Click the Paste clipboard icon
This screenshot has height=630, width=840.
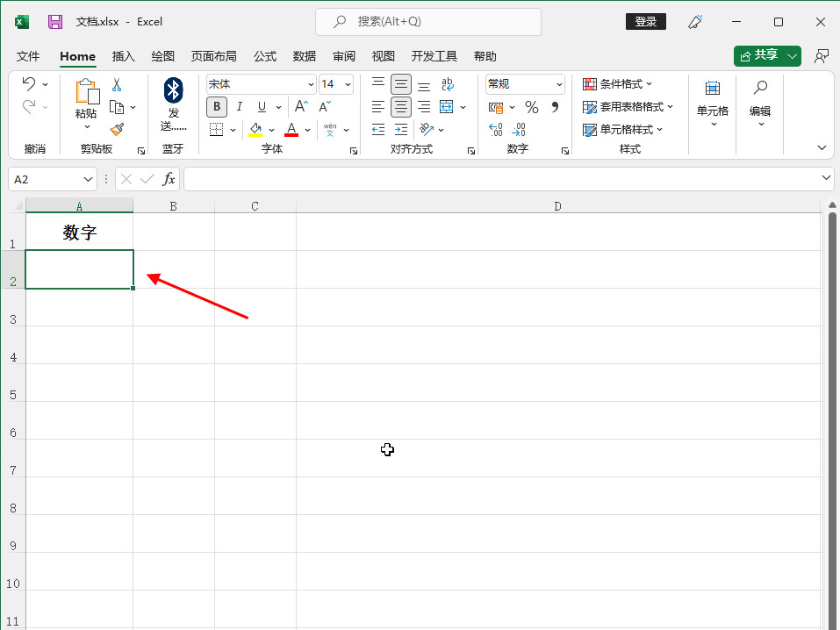[87, 91]
